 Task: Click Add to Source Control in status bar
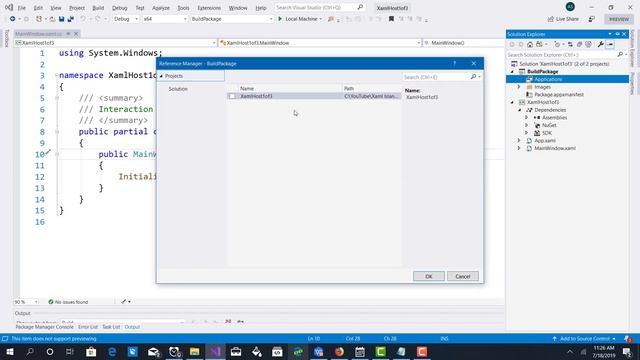point(584,339)
